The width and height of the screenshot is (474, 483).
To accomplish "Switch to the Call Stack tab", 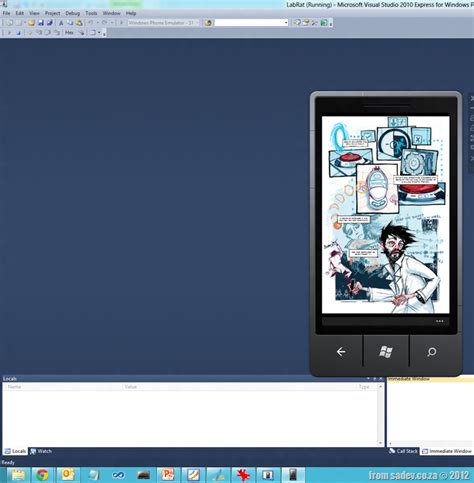I will tap(403, 451).
